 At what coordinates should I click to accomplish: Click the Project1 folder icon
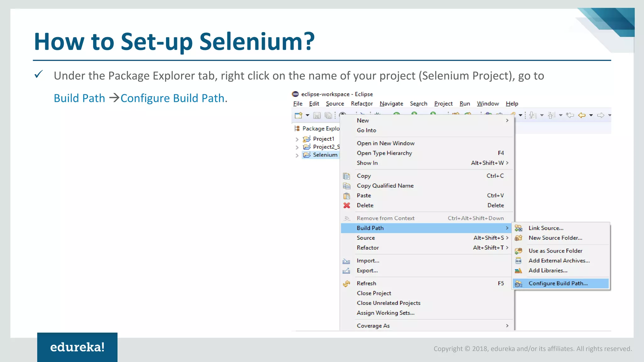point(307,139)
